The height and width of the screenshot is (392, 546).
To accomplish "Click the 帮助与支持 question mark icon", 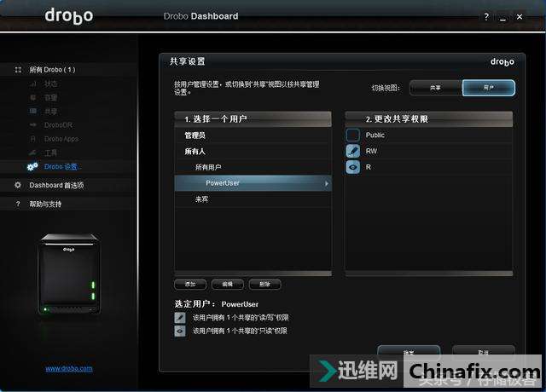I will click(x=18, y=205).
